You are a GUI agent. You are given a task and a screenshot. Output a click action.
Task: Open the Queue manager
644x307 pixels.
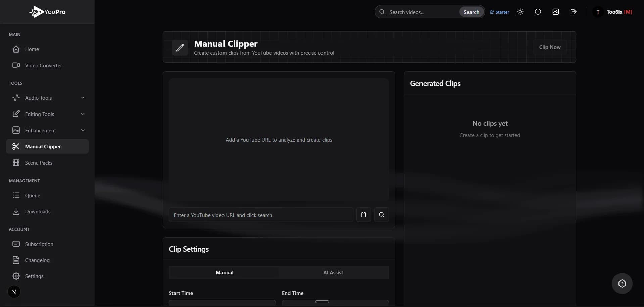(33, 195)
